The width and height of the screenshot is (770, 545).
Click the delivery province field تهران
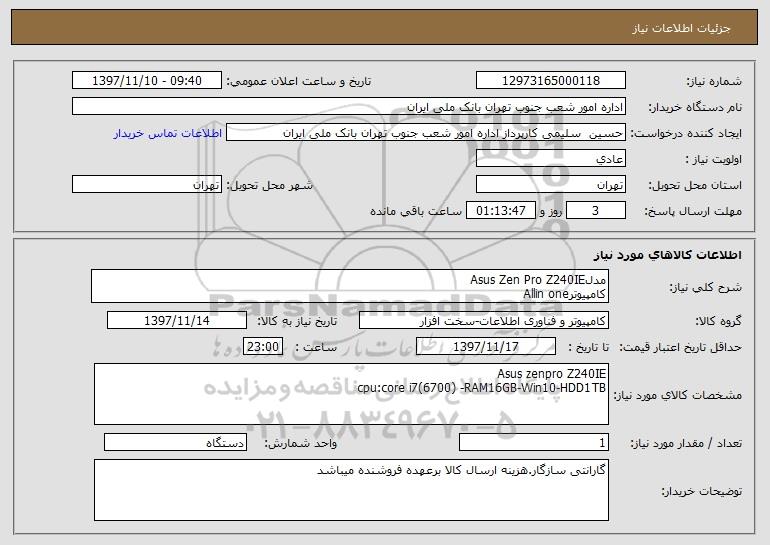click(550, 185)
